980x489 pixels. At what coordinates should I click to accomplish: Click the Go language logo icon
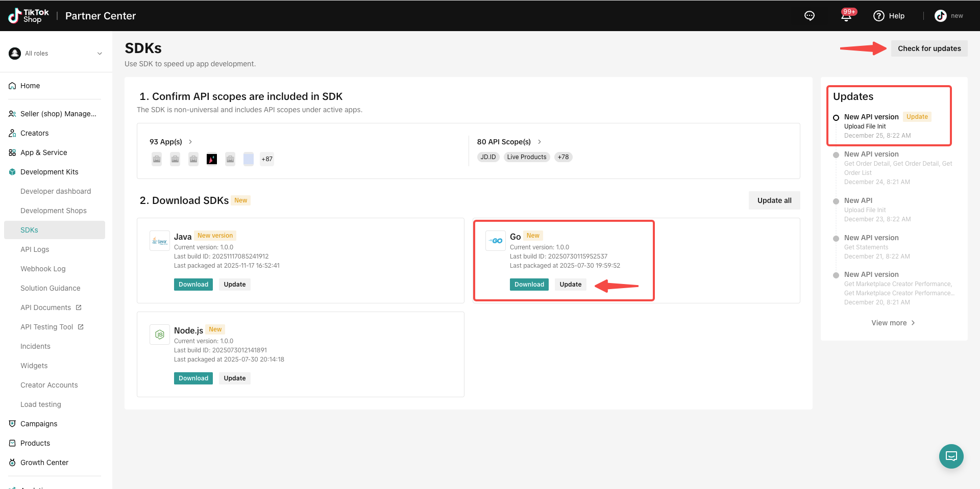[496, 241]
